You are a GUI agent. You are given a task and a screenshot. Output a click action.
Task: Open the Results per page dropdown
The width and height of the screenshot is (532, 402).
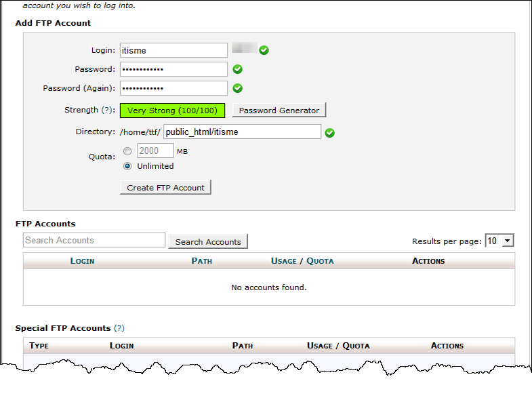click(x=499, y=241)
